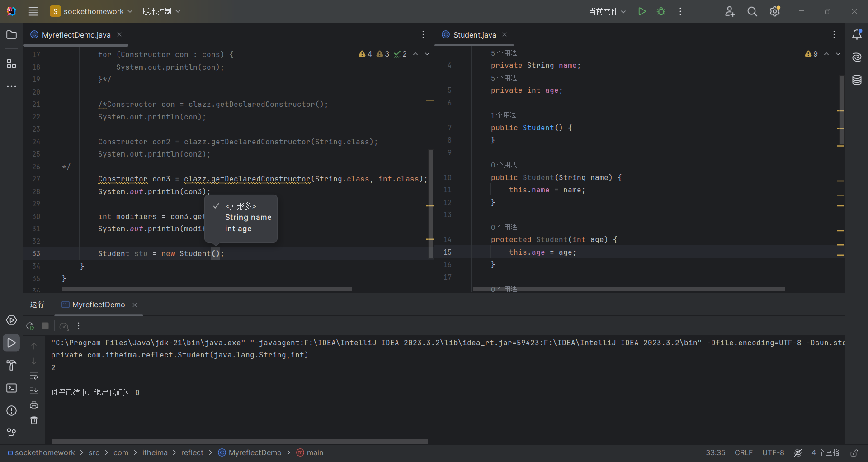
Task: Show more tool windows ellipsis in left sidebar
Action: (x=12, y=86)
